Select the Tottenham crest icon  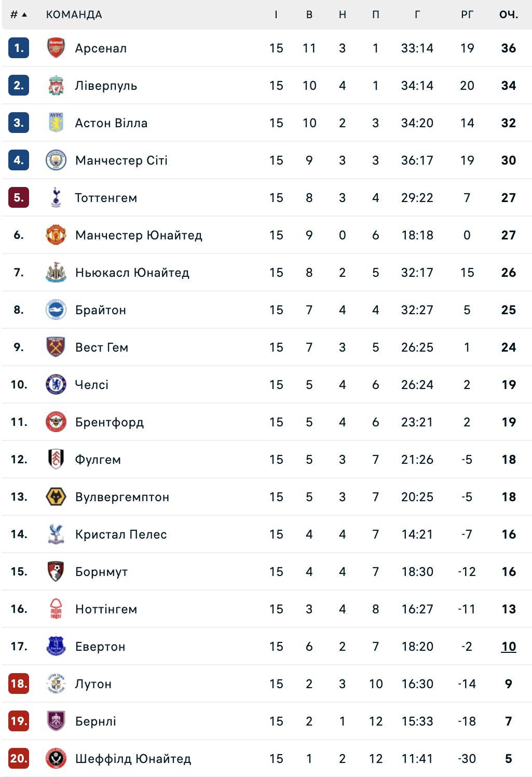(x=56, y=197)
